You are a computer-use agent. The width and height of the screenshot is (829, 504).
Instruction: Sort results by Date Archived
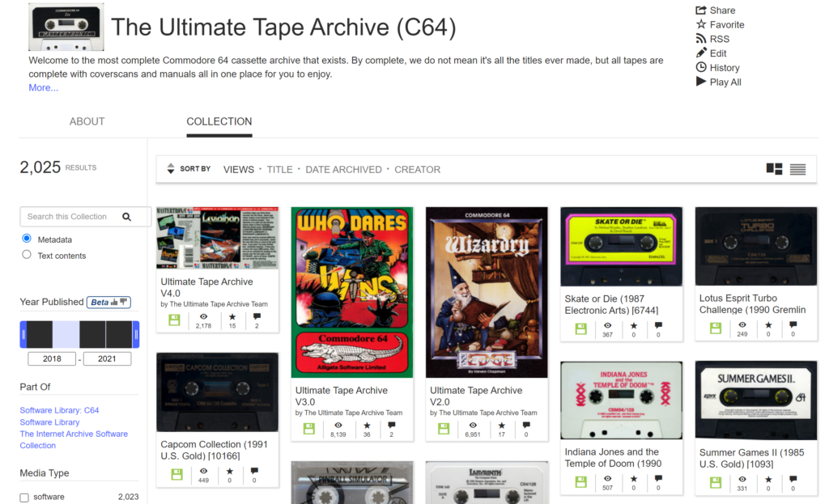pos(343,170)
